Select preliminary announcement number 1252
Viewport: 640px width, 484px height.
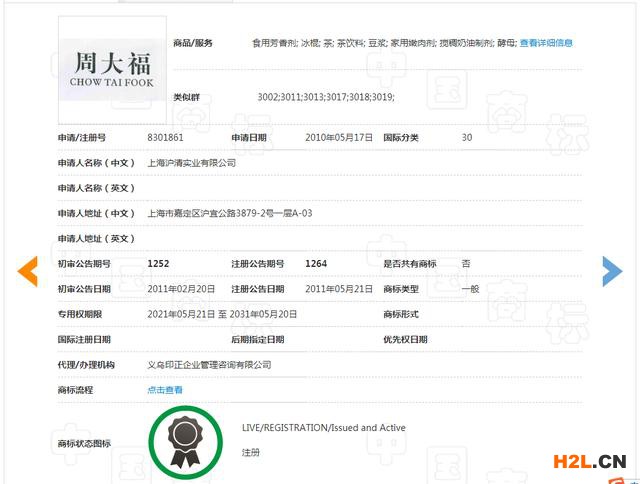(158, 264)
